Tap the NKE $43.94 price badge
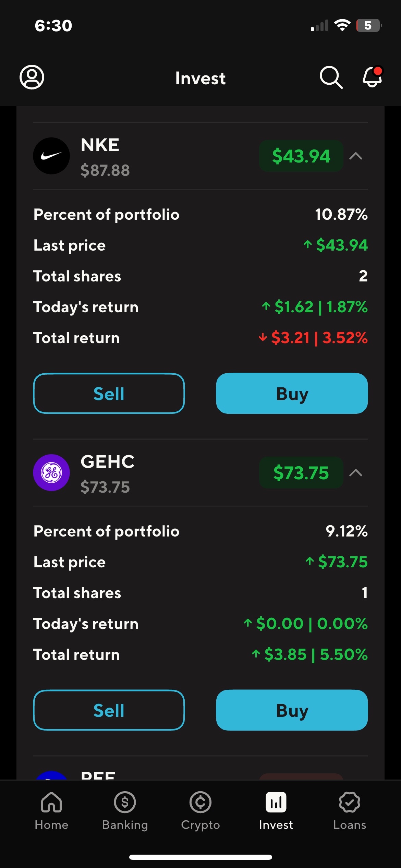The height and width of the screenshot is (868, 401). click(301, 156)
